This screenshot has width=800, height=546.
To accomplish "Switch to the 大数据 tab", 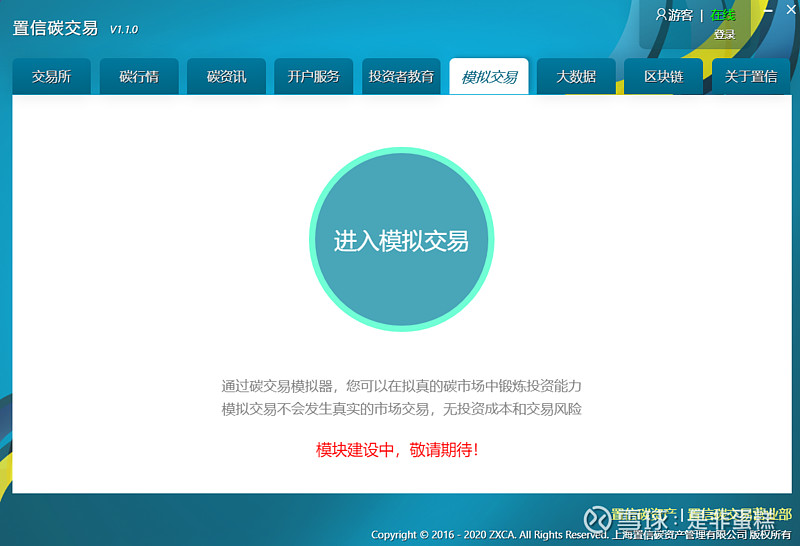I will point(576,77).
